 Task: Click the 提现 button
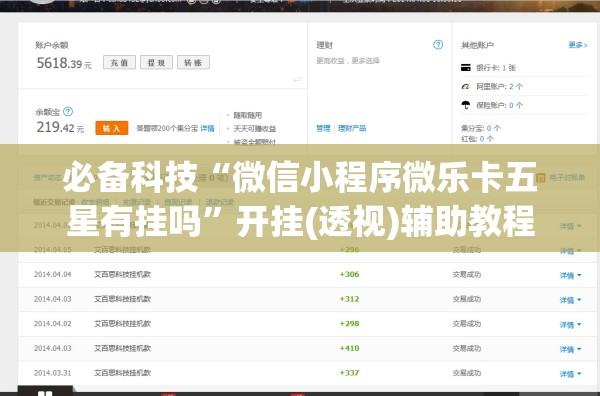pyautogui.click(x=156, y=62)
